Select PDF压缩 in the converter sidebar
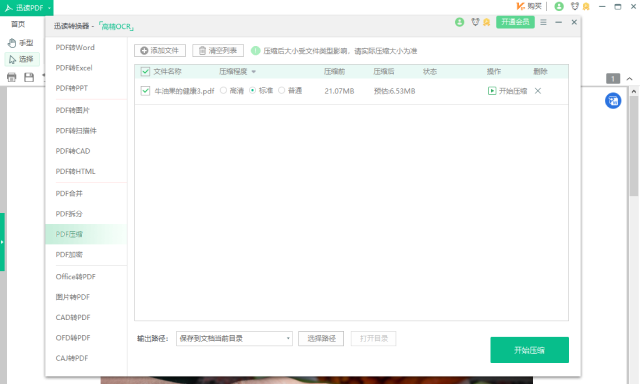 (86, 234)
